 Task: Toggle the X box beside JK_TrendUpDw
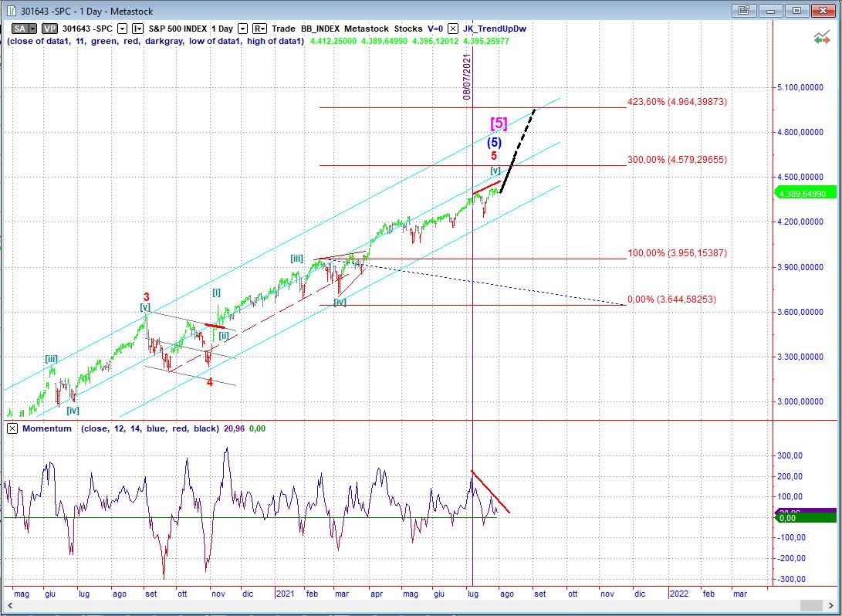tap(453, 29)
